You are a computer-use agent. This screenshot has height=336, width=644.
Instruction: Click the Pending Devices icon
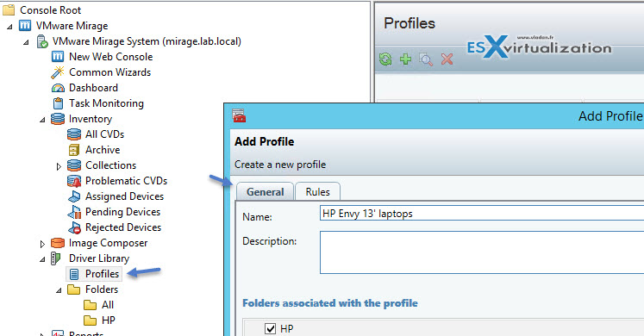tap(74, 212)
